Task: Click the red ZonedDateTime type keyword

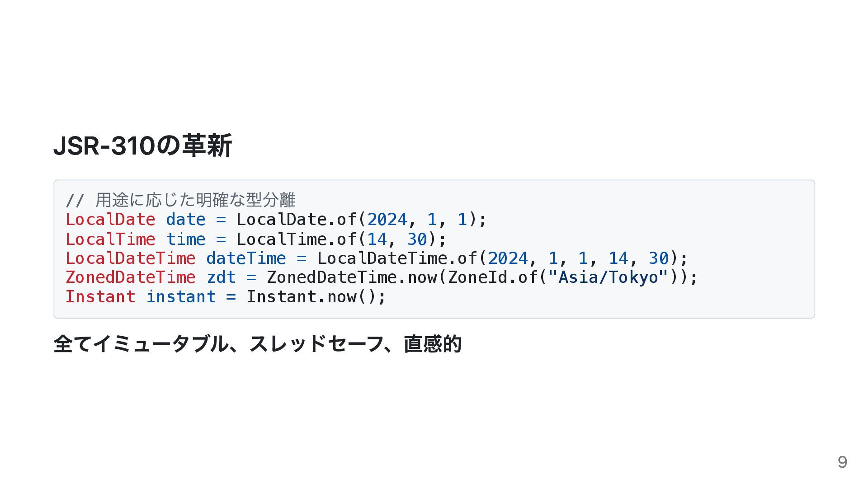Action: click(x=131, y=277)
